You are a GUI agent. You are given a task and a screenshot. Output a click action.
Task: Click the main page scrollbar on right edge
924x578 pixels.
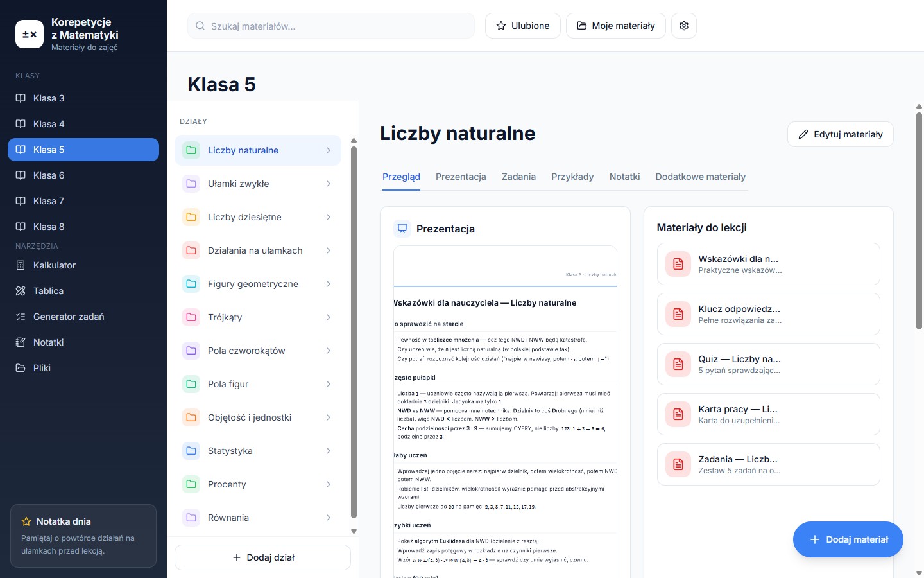point(919,222)
